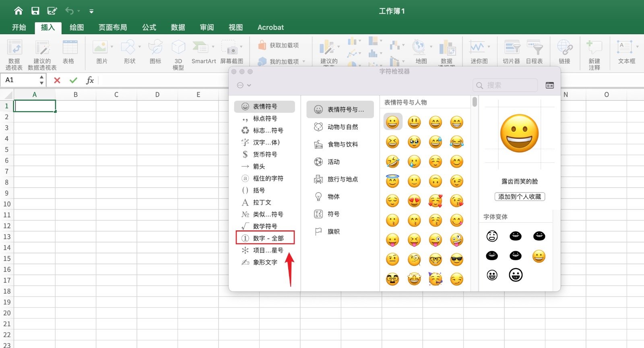This screenshot has width=644, height=348.
Task: Choose 食物与饮料 subcategory
Action: point(340,144)
